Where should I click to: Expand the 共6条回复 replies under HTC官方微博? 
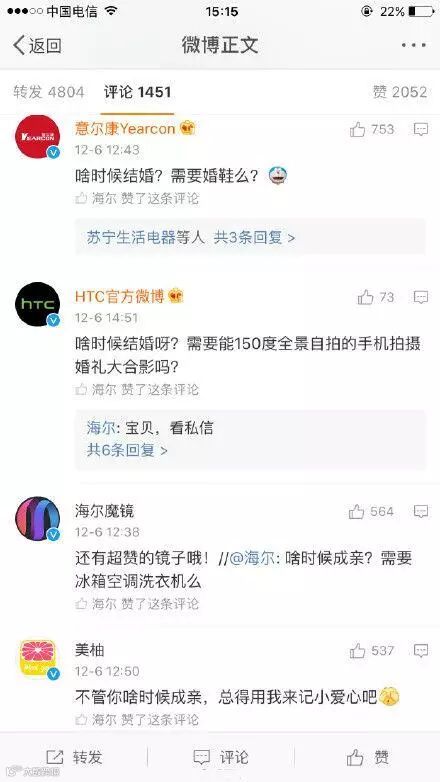click(127, 450)
